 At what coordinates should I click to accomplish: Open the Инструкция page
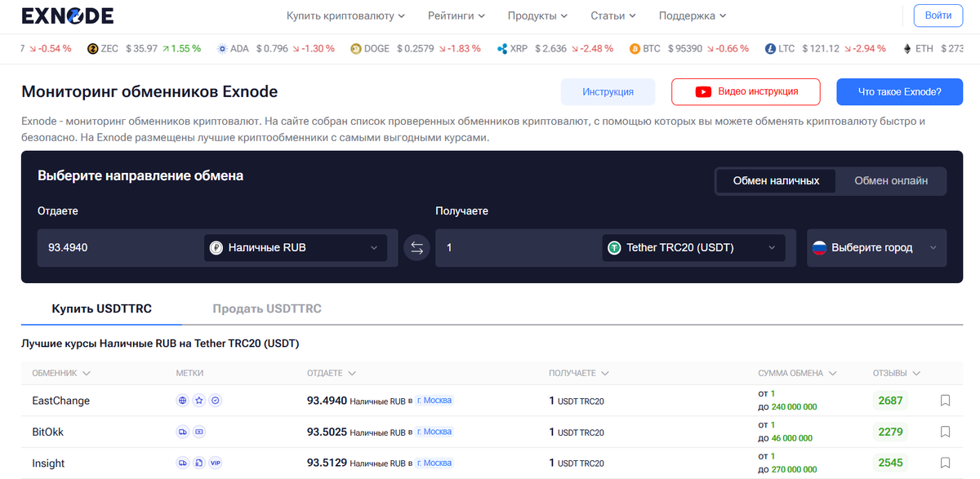[608, 91]
